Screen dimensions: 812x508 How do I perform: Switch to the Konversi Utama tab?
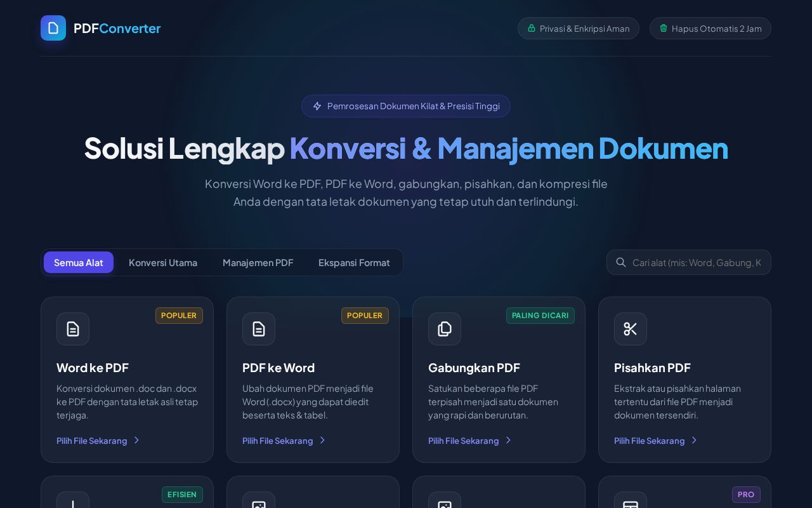tap(163, 262)
